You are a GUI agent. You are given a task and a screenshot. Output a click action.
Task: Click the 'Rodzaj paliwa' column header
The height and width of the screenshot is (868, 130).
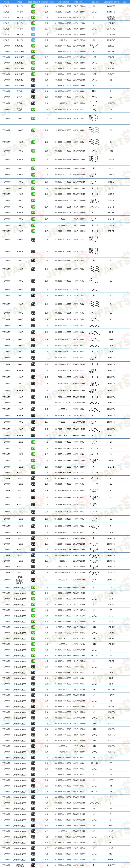(32, 2)
